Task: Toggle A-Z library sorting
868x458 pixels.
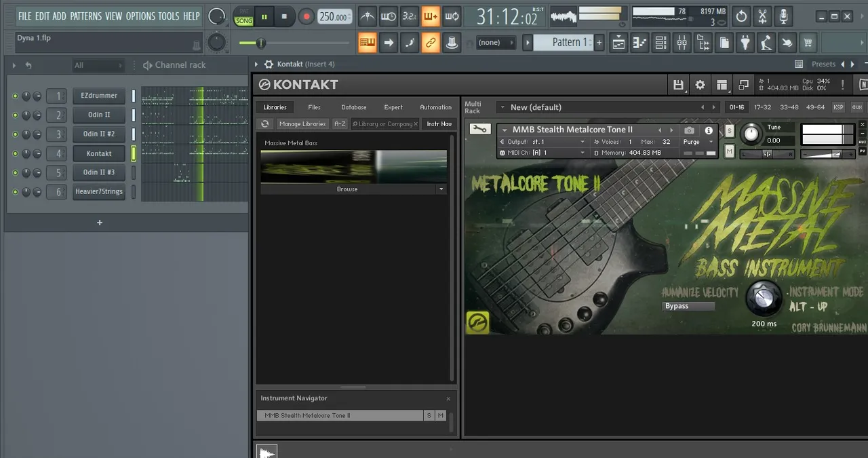Action: [x=340, y=124]
